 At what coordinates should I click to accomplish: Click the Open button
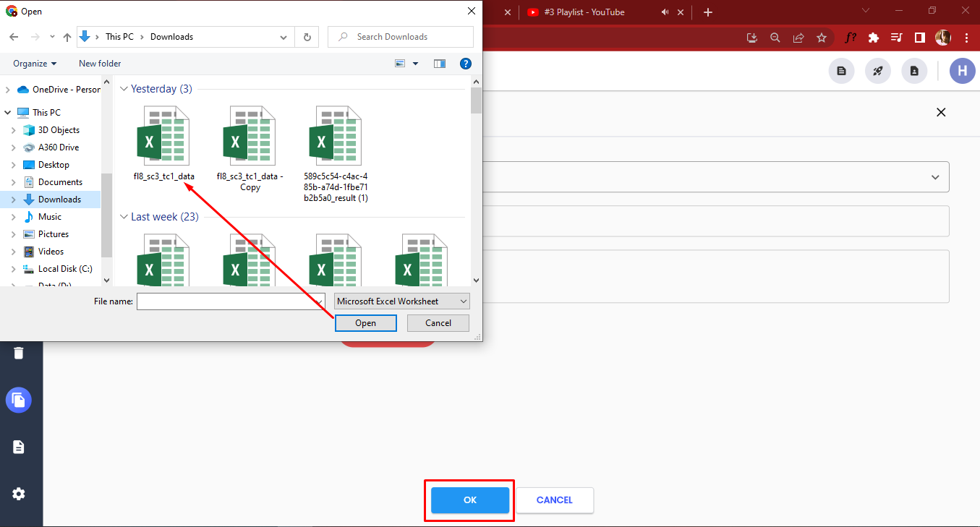pyautogui.click(x=365, y=323)
